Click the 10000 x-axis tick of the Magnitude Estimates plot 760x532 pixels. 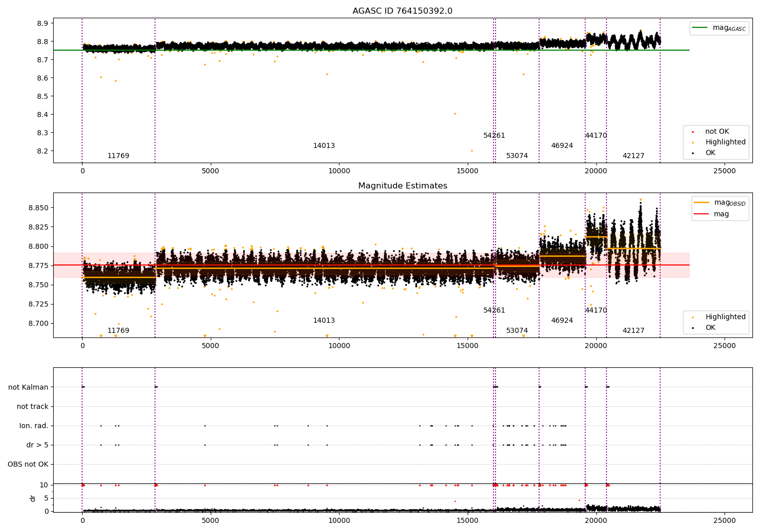coord(339,346)
